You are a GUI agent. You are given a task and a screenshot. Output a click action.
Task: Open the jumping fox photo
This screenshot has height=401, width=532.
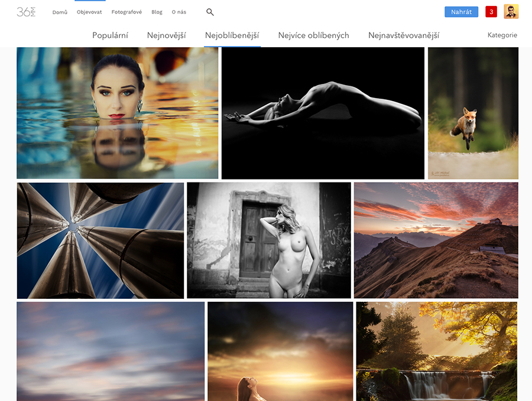473,113
